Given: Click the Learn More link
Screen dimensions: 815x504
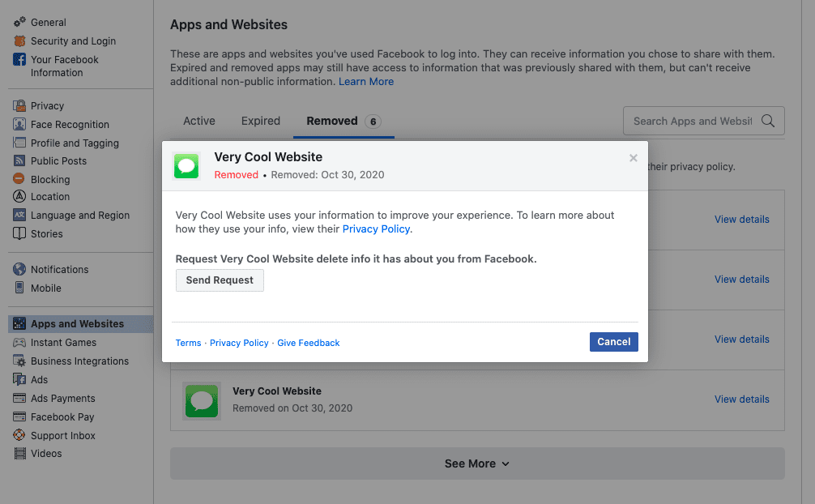Looking at the screenshot, I should (366, 82).
